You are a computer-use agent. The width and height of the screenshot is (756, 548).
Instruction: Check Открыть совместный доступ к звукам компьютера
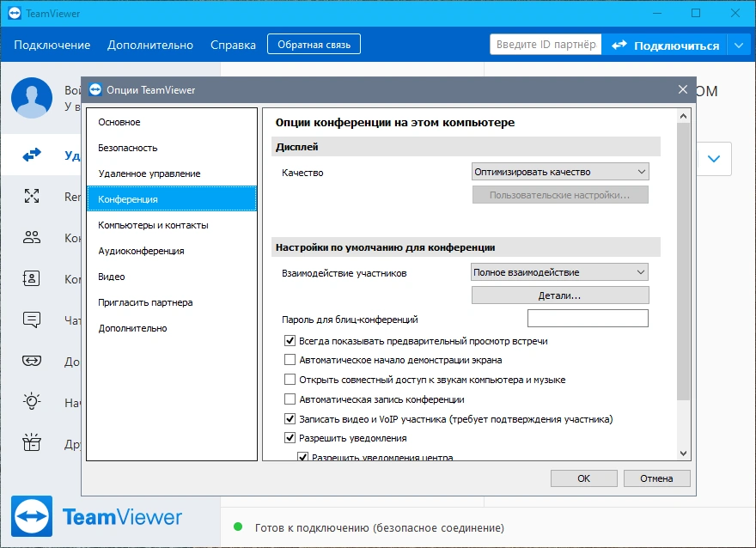pos(290,380)
